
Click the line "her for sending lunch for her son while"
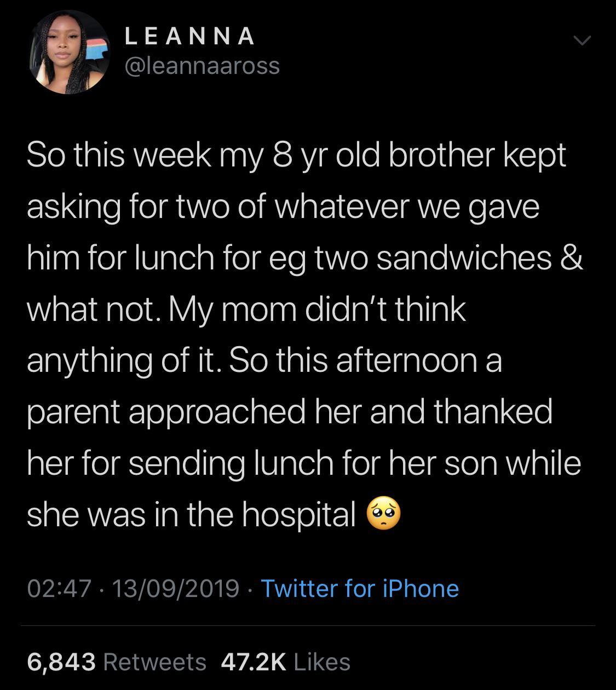(303, 463)
